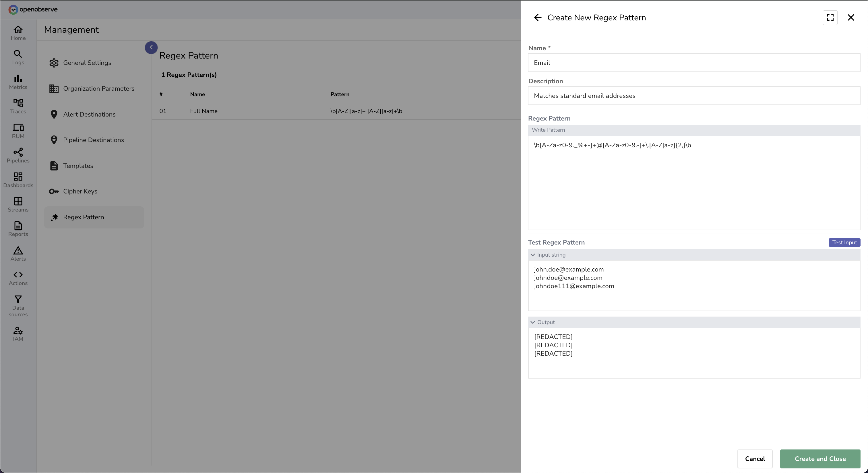Collapse the Output section
Image resolution: width=868 pixels, height=473 pixels.
pos(533,322)
